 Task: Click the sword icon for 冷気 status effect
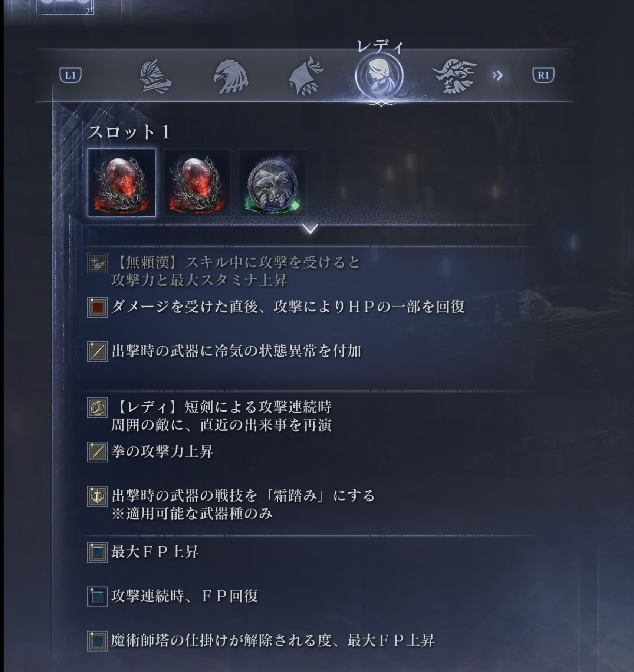pyautogui.click(x=97, y=351)
